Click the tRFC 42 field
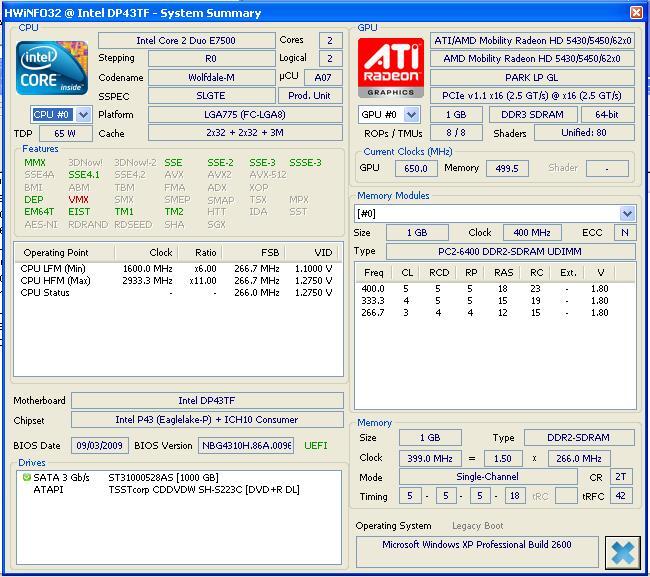Screen dimensions: 650x577 click(x=621, y=496)
